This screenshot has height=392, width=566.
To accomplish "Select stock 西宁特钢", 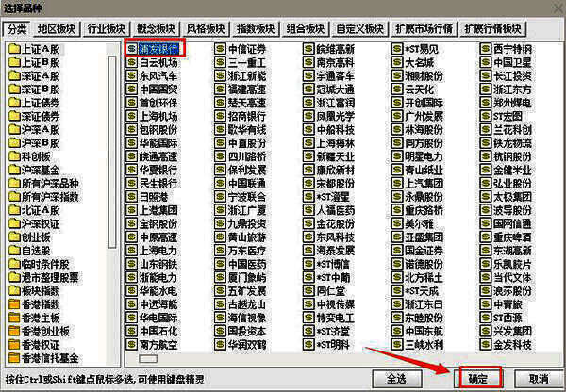I will point(512,49).
